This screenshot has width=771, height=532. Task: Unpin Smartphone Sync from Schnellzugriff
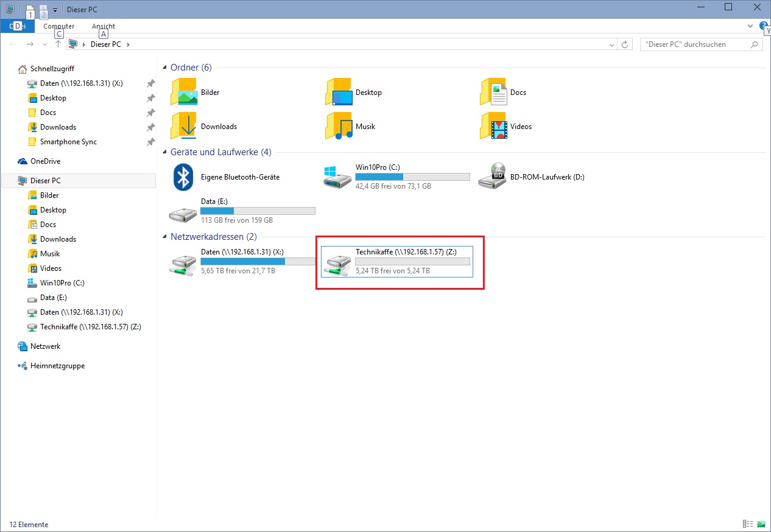pyautogui.click(x=150, y=142)
